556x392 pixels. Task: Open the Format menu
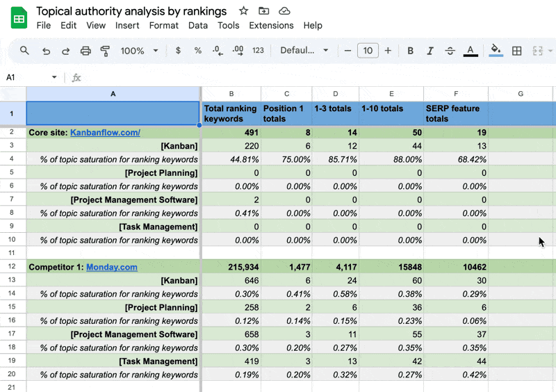pos(163,25)
